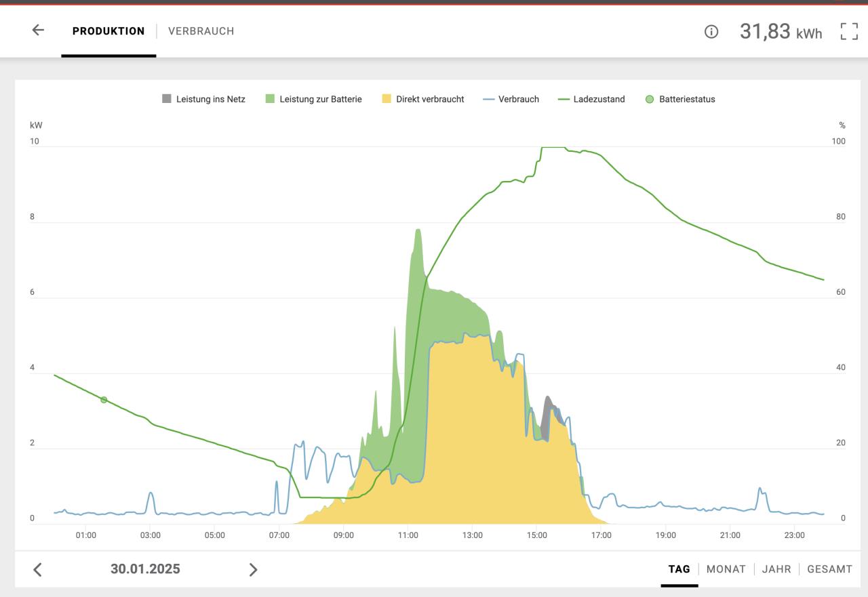Select the Jahr time range
This screenshot has width=868, height=597.
[776, 569]
